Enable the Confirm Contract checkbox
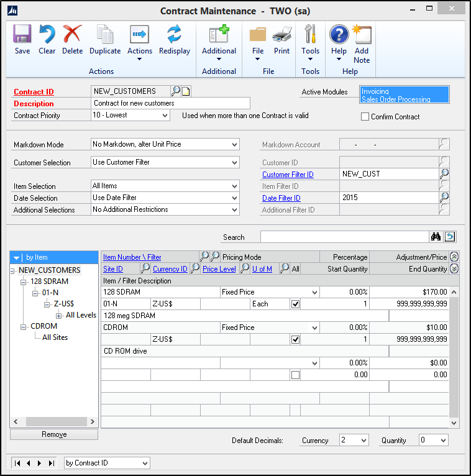The image size is (471, 476). [x=365, y=117]
